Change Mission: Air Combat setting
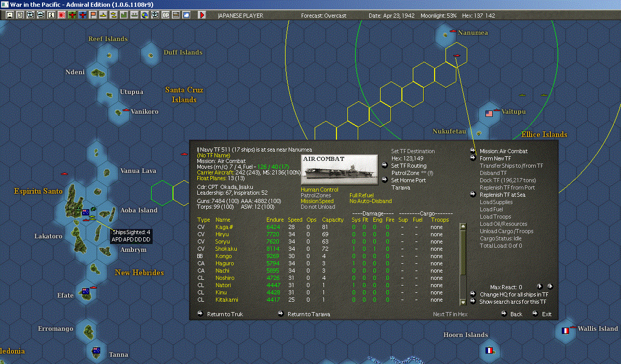This screenshot has width=621, height=364. (503, 151)
